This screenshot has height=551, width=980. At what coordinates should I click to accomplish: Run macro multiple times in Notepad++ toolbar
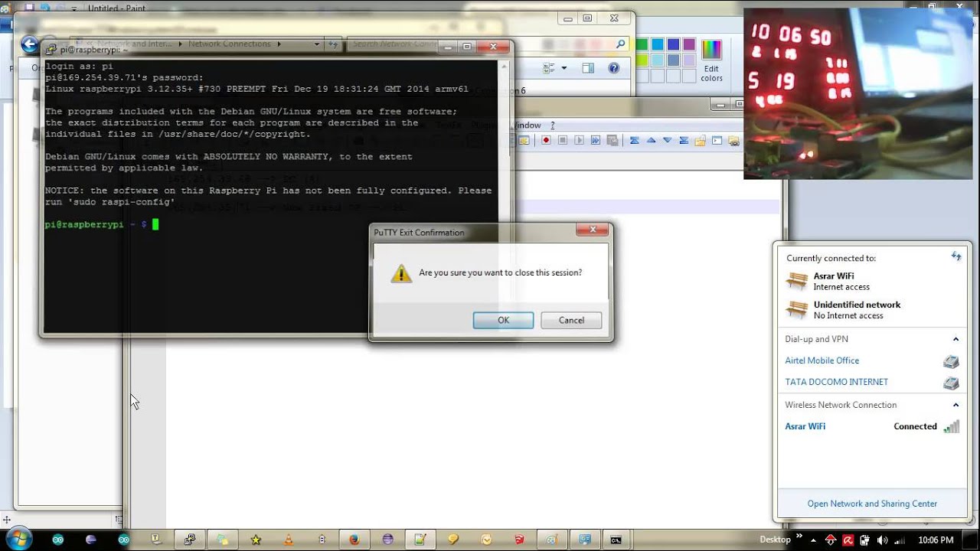596,140
